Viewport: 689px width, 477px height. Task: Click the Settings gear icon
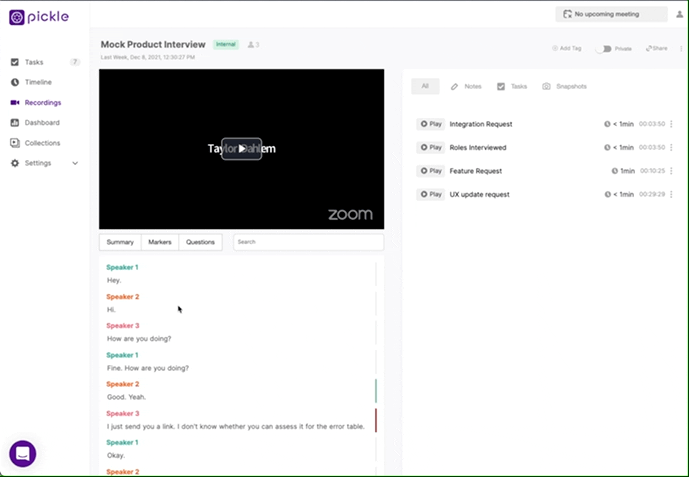(x=15, y=163)
